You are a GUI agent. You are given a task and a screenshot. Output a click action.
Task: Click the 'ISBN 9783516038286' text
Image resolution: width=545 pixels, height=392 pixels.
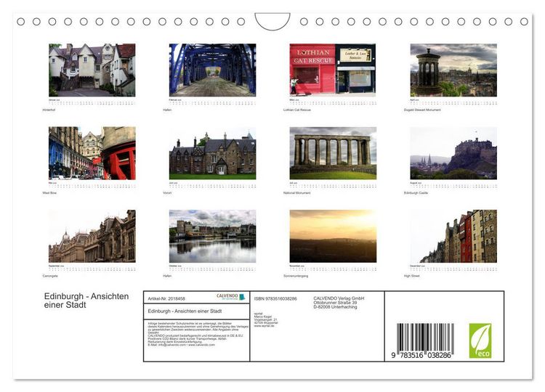(x=275, y=298)
